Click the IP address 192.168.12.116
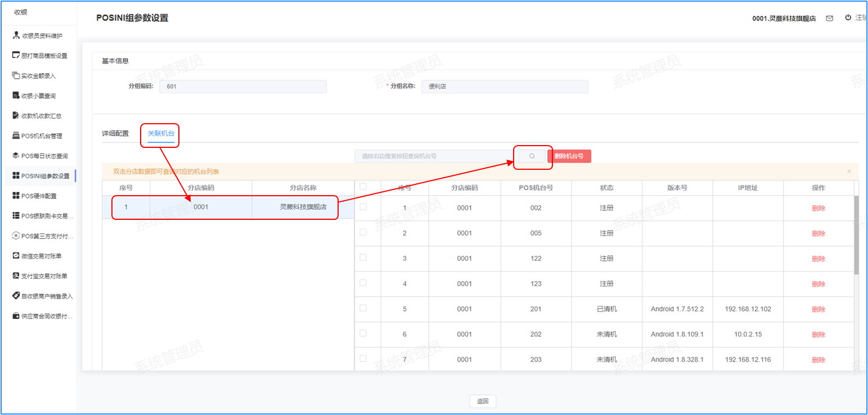The width and height of the screenshot is (868, 415). pos(748,360)
